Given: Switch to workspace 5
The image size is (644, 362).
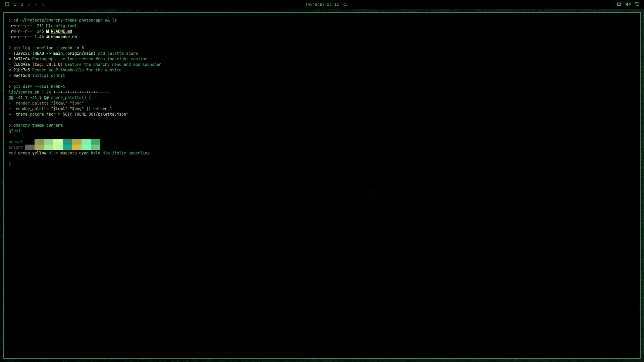Looking at the screenshot, I should (43, 4).
